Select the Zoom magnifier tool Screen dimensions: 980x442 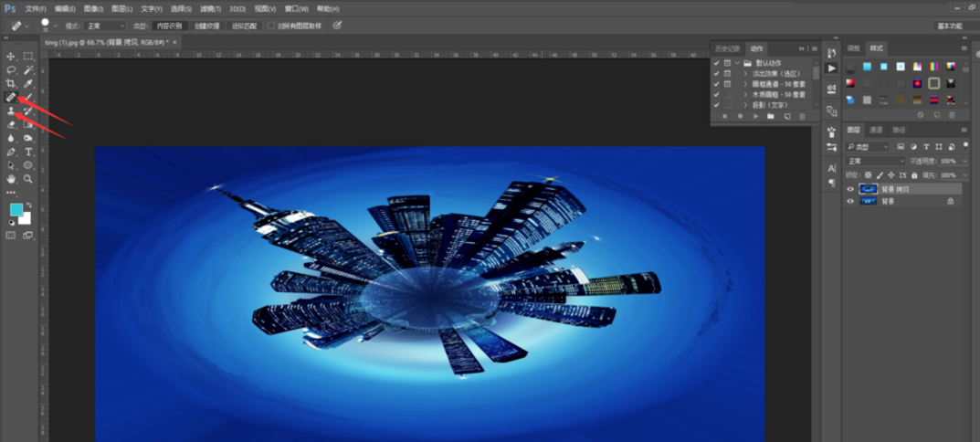pos(28,179)
